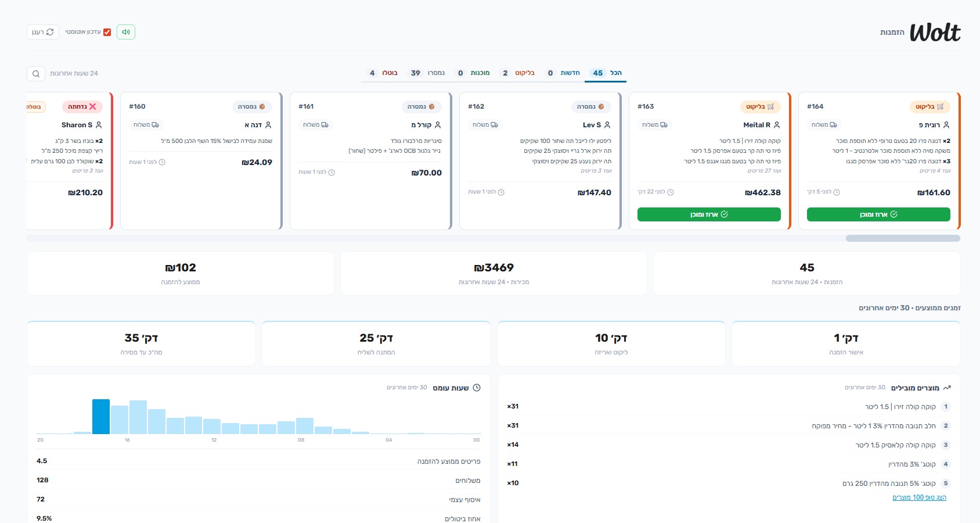This screenshot has height=523, width=980.
Task: Select the 'הכל' tab with 45 orders
Action: [x=606, y=73]
